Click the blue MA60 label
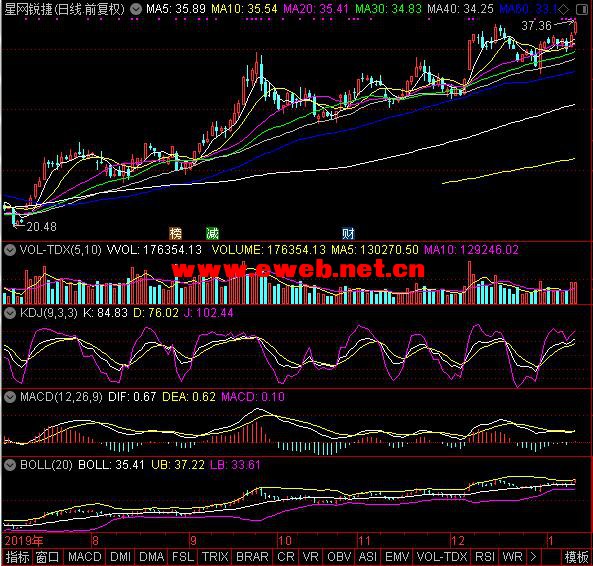Image resolution: width=593 pixels, height=566 pixels. [x=529, y=9]
